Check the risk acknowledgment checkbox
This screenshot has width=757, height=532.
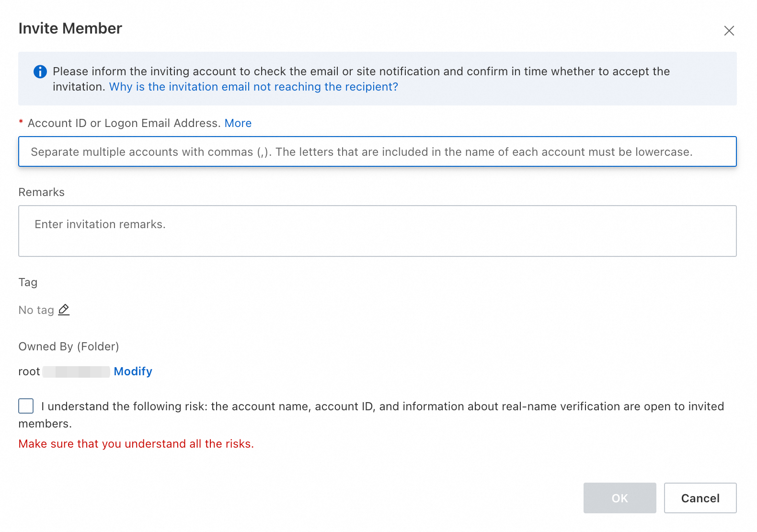point(26,406)
